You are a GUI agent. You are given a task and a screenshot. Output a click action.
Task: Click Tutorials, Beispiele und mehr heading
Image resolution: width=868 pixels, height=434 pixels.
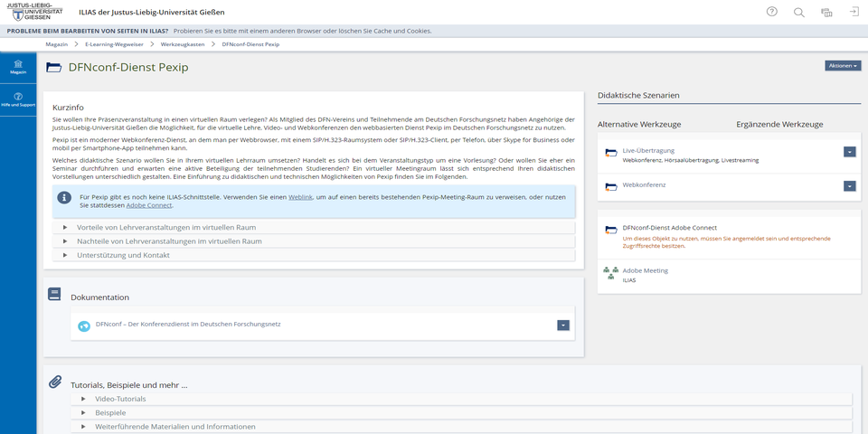tap(129, 385)
